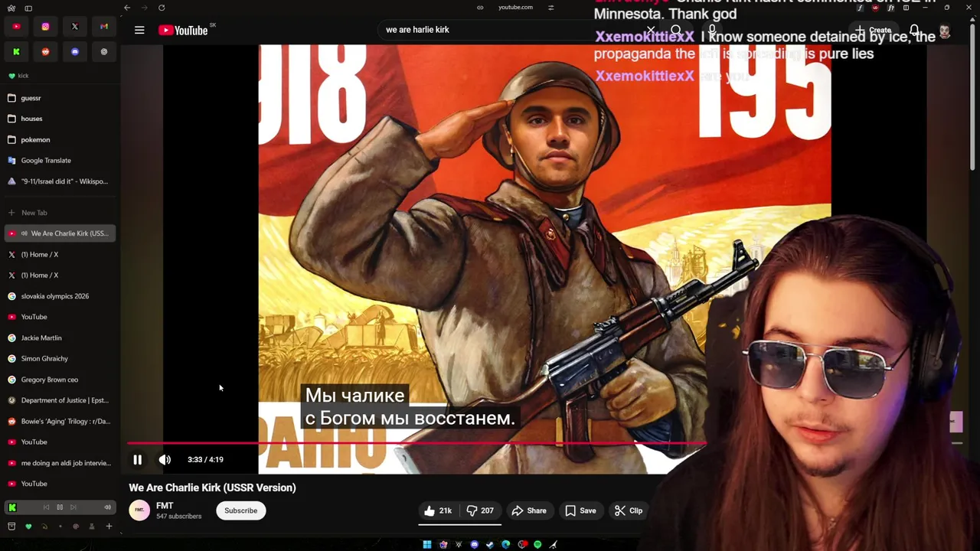Open YouTube notifications bell
The image size is (980, 551).
click(914, 31)
